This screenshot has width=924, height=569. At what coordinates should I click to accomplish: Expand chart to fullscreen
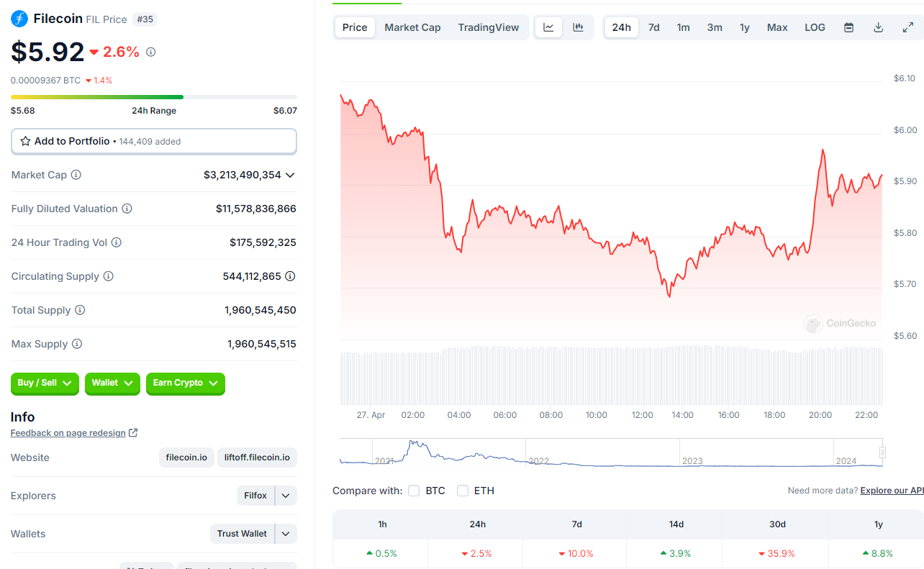click(x=907, y=27)
